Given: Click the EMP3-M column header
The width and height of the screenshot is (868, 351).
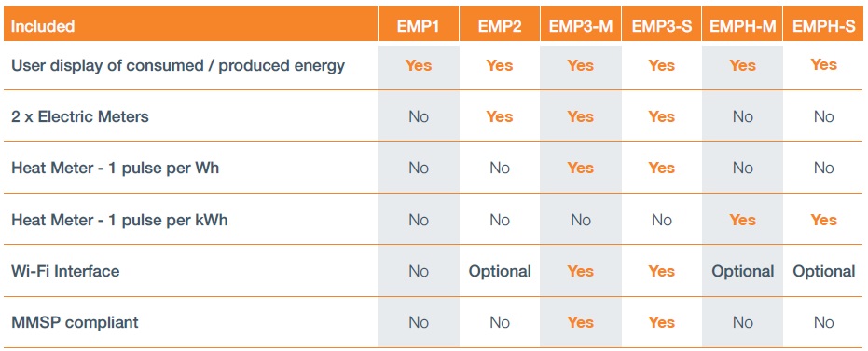Looking at the screenshot, I should (x=581, y=26).
